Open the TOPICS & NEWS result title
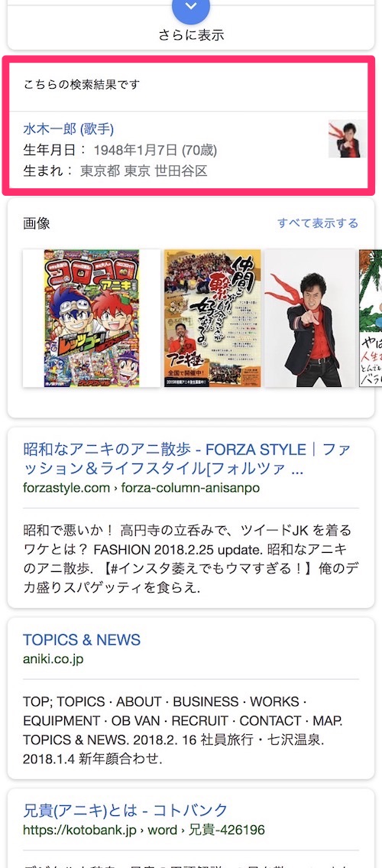Screen dimensions: 382x868 point(82,640)
